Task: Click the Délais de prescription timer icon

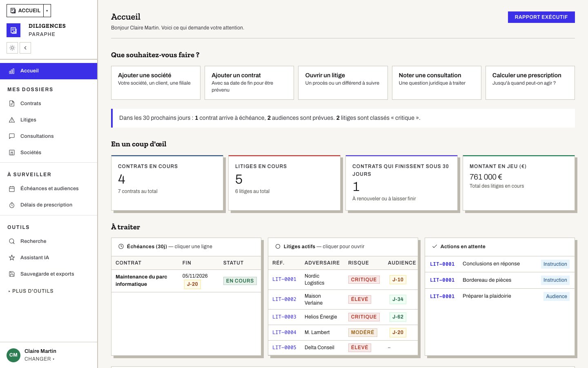Action: pos(12,205)
